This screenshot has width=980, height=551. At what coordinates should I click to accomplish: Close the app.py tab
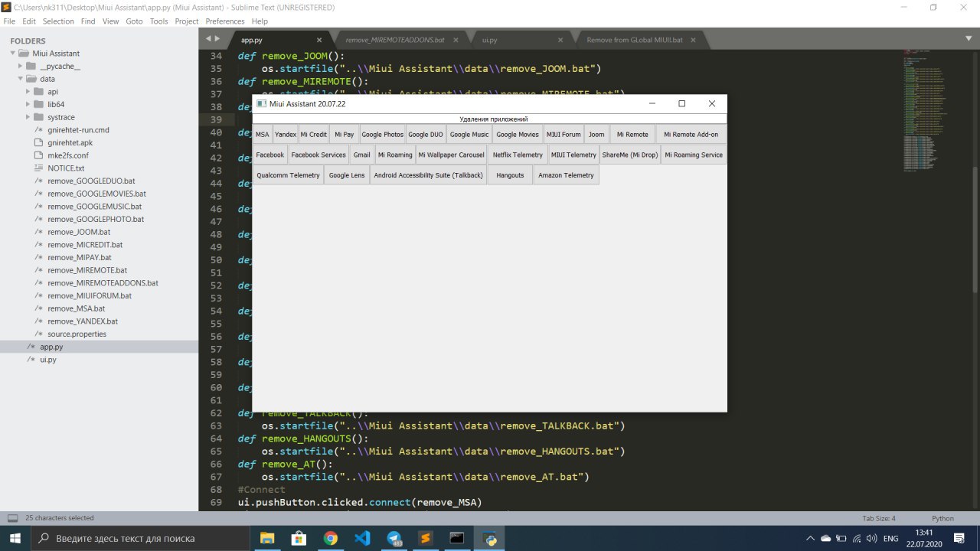[319, 39]
